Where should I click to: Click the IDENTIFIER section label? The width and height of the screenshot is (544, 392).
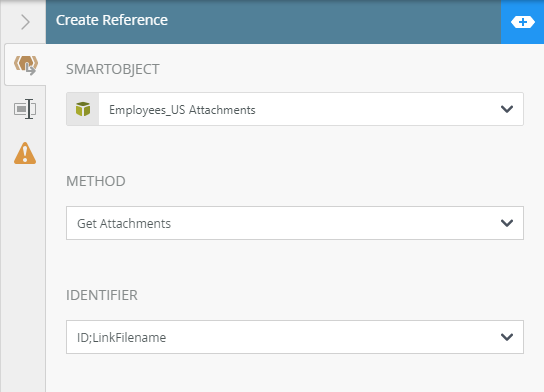(102, 295)
